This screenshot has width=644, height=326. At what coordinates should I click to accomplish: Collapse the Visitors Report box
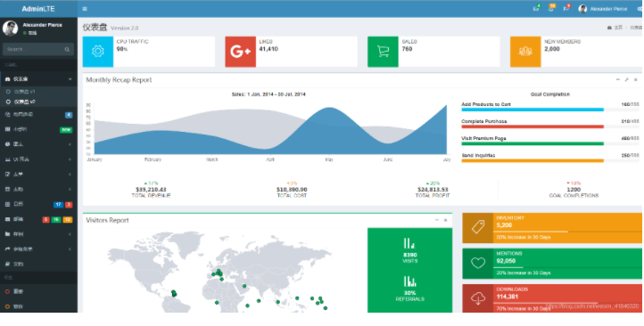(437, 220)
